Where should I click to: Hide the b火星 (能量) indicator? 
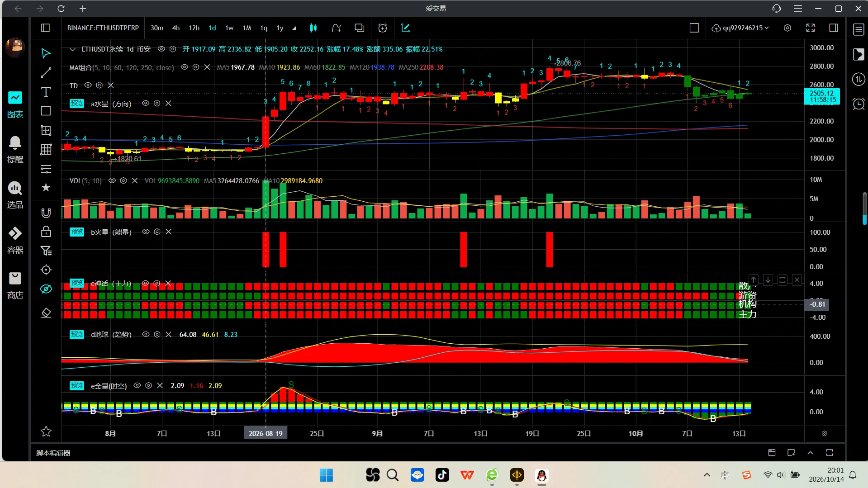[146, 232]
